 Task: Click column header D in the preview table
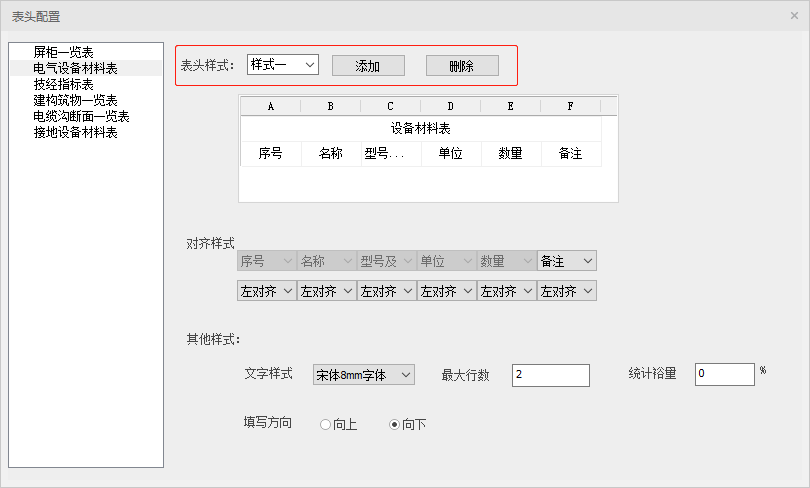tap(450, 106)
